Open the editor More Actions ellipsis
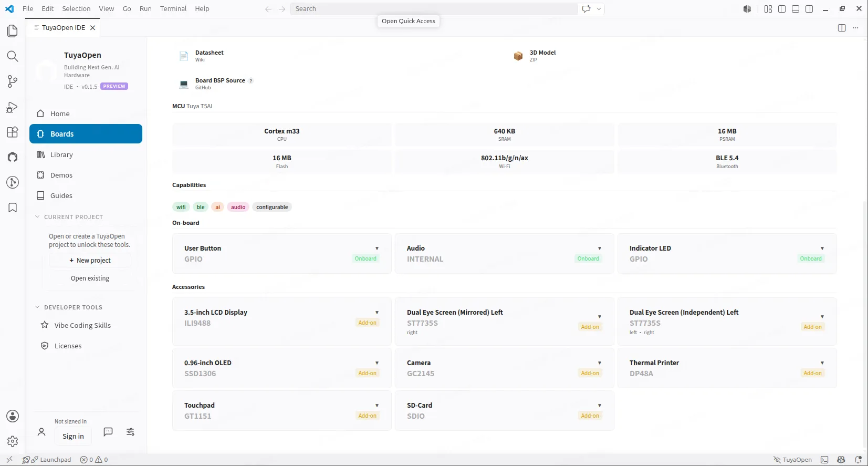The height and width of the screenshot is (466, 868). pos(855,28)
